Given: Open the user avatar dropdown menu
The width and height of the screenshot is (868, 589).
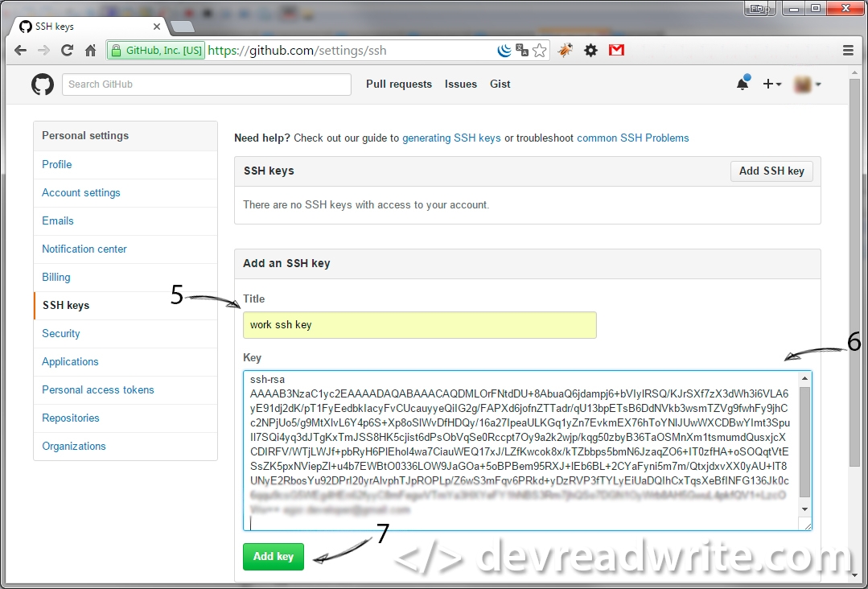Looking at the screenshot, I should point(807,84).
